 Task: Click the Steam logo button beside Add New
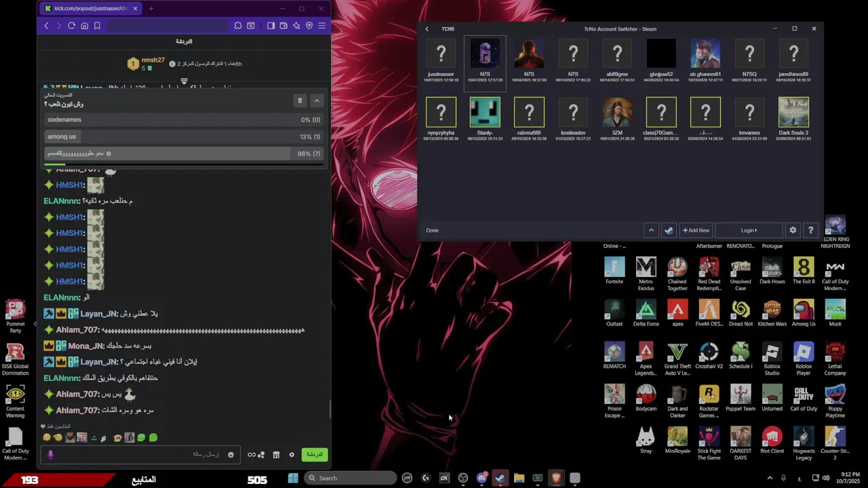pos(669,230)
